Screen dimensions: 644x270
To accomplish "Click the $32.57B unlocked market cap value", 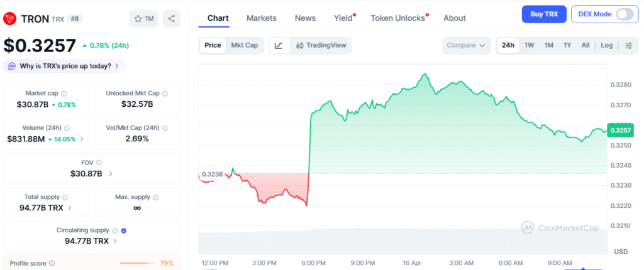I will (x=137, y=104).
